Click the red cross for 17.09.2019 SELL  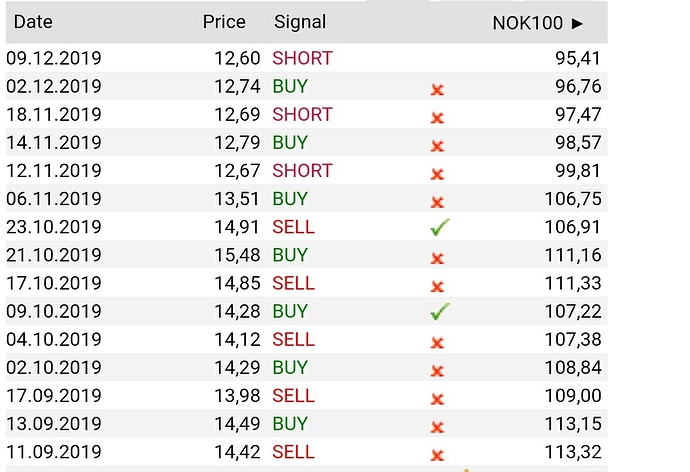[437, 399]
